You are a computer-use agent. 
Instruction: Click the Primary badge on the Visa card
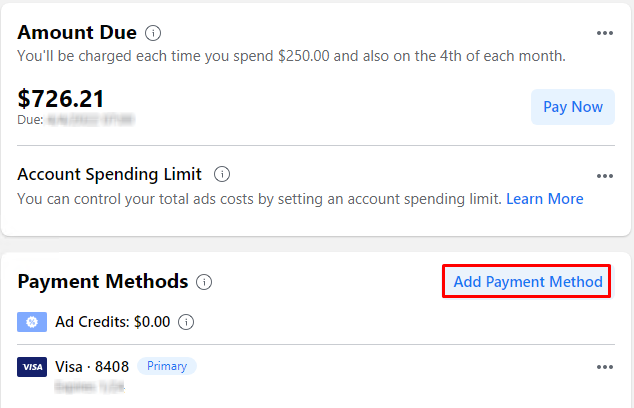coord(167,366)
